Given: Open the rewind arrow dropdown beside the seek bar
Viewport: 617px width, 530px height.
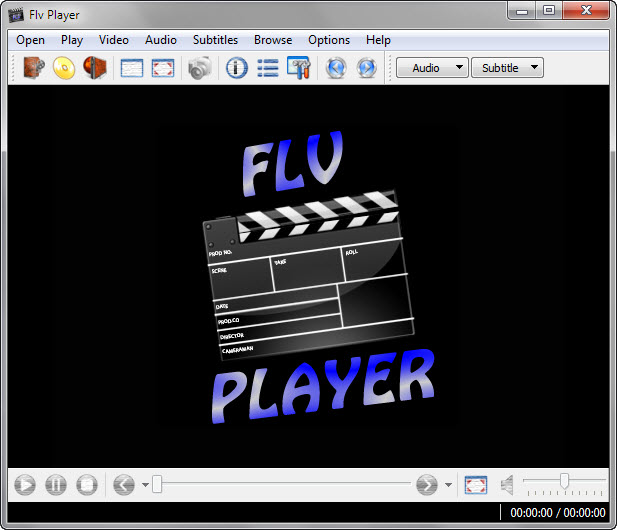Looking at the screenshot, I should coord(145,486).
